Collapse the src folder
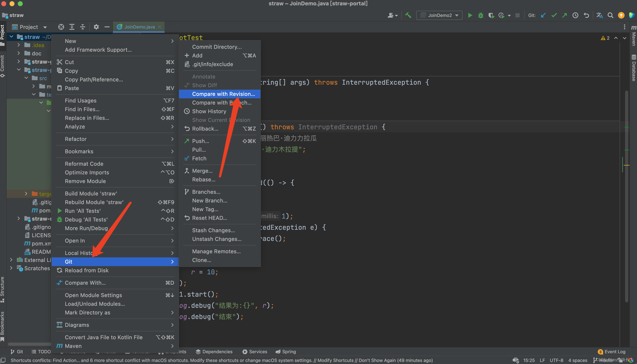637x364 pixels. [x=26, y=78]
